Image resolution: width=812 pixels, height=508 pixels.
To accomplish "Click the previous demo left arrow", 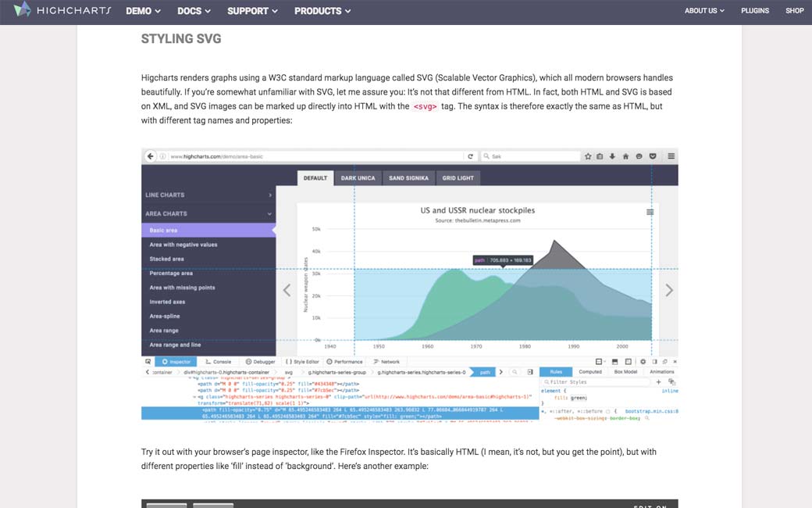I will pyautogui.click(x=287, y=290).
